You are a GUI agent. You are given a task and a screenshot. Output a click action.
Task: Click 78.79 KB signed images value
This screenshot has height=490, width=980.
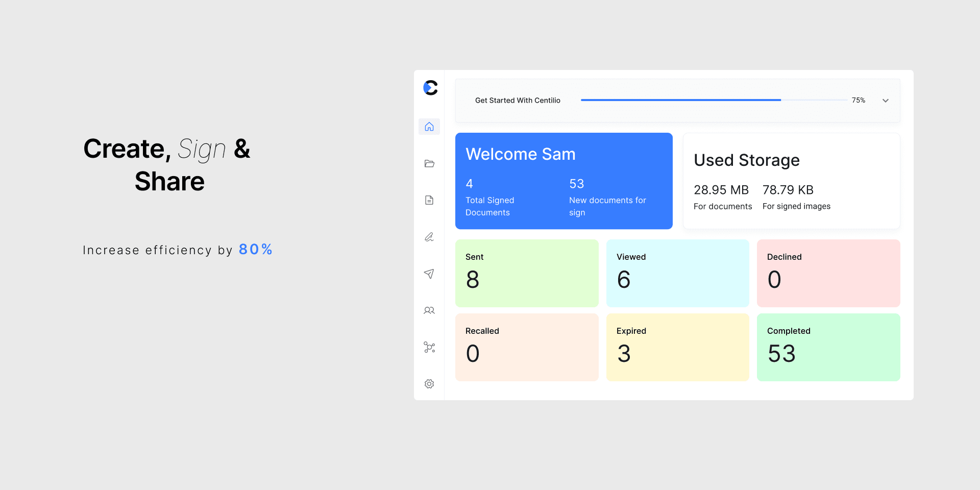point(788,190)
